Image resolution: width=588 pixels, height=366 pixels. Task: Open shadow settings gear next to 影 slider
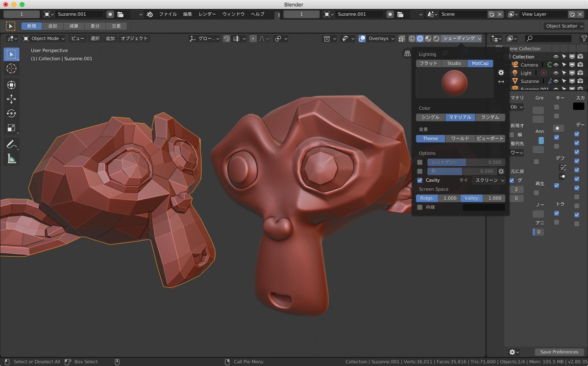[501, 171]
